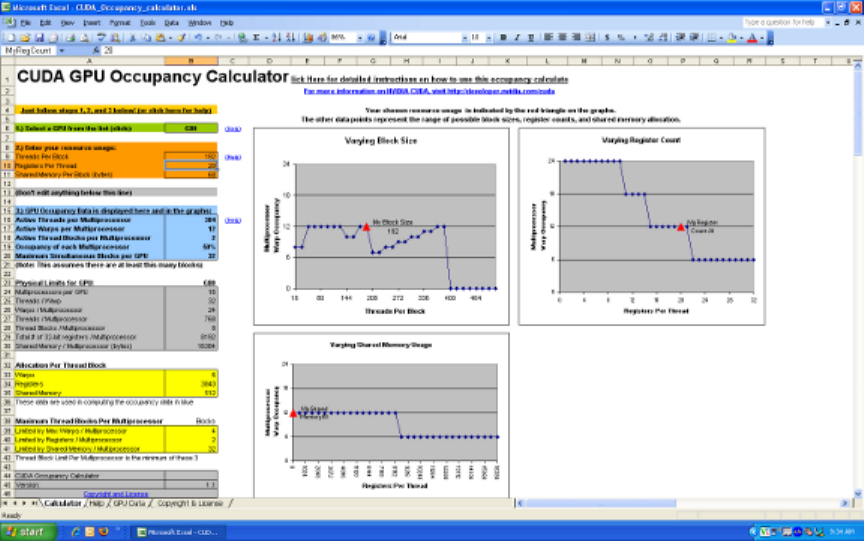Screen dimensions: 864x541
Task: Toggle Underline formatting
Action: pos(531,37)
